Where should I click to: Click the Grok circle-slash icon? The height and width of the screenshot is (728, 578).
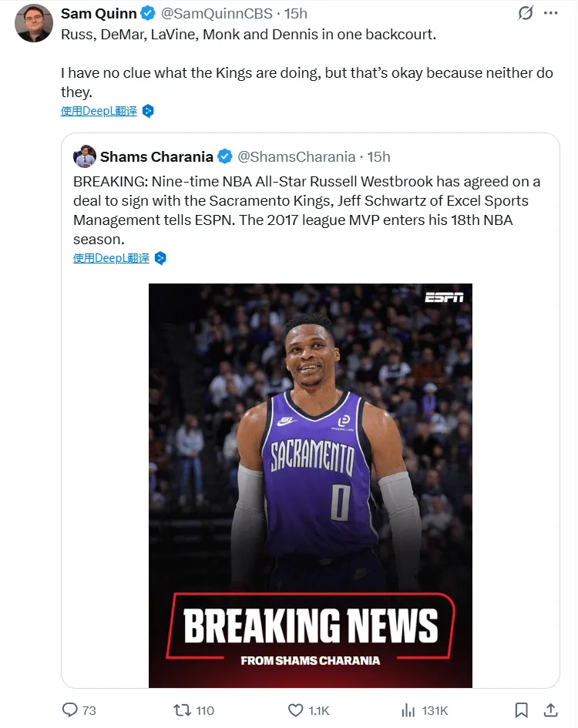(x=526, y=13)
